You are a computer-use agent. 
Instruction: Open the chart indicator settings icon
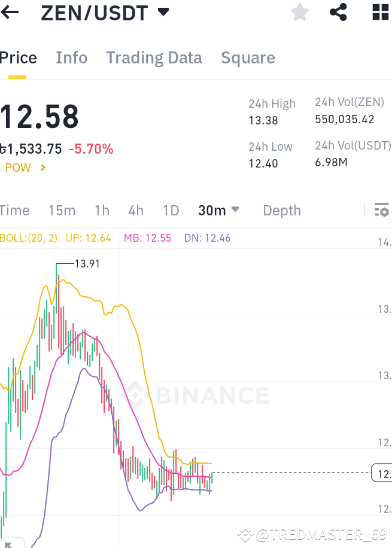click(x=381, y=210)
